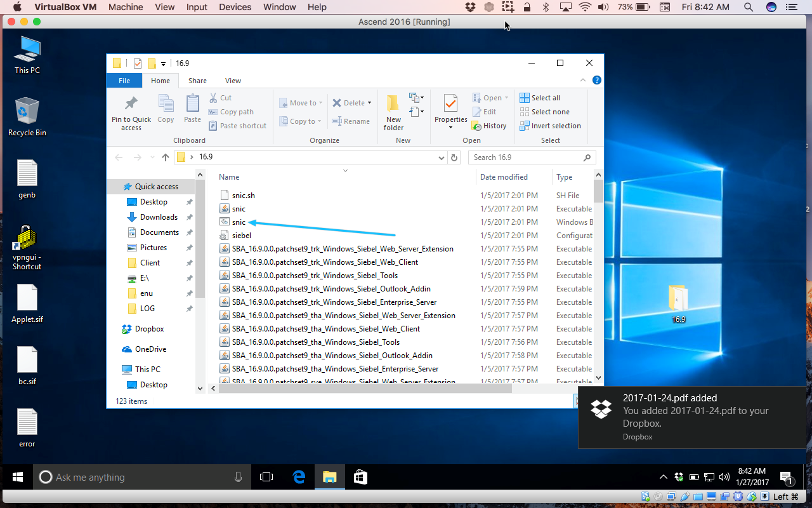Switch to the Home ribbon tab
Viewport: 812px width, 508px height.
[x=160, y=81]
